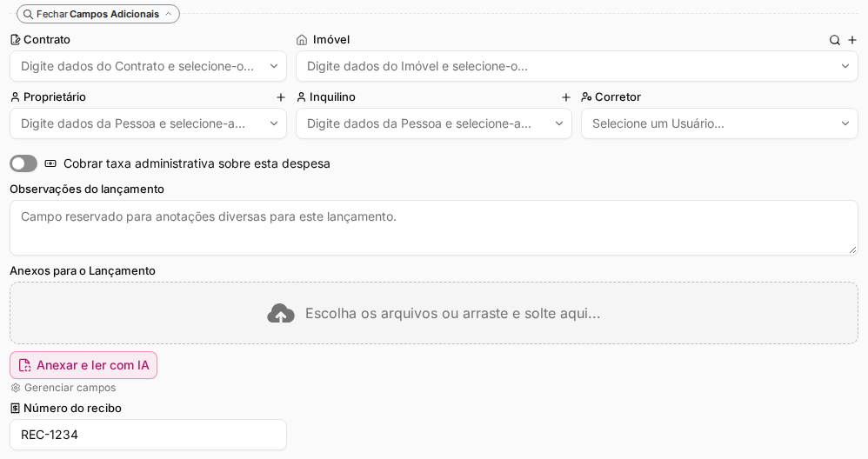Click the 'Observações do lançamento' label
868x459 pixels.
point(87,190)
